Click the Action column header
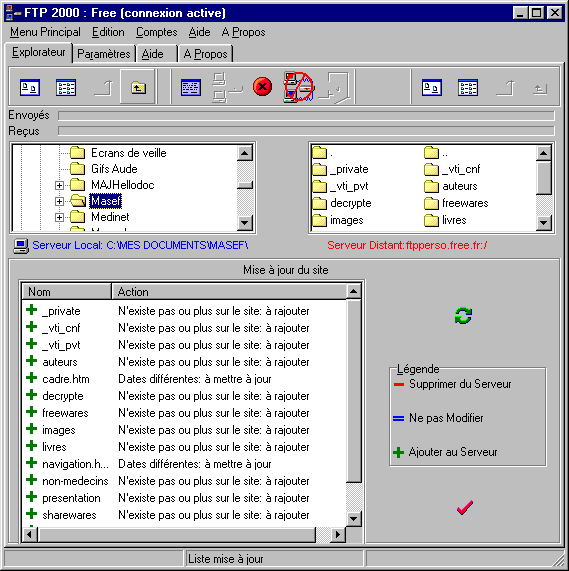This screenshot has height=571, width=569. (x=229, y=292)
